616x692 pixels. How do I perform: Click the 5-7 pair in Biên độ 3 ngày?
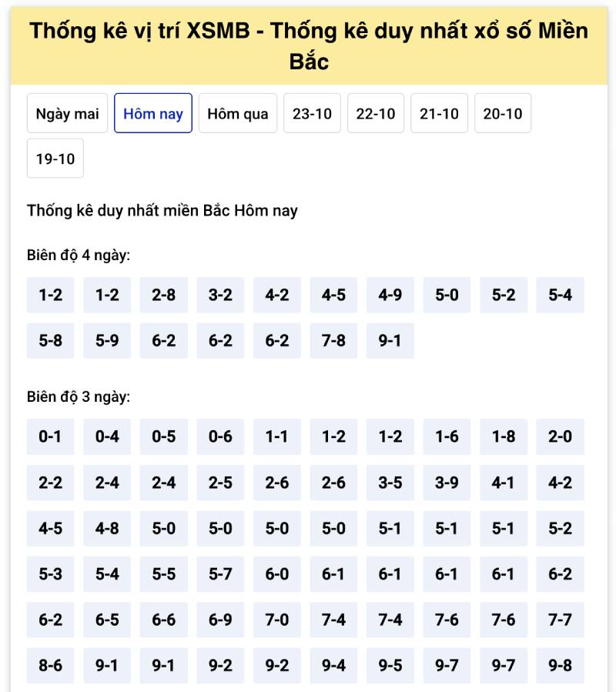coord(220,574)
